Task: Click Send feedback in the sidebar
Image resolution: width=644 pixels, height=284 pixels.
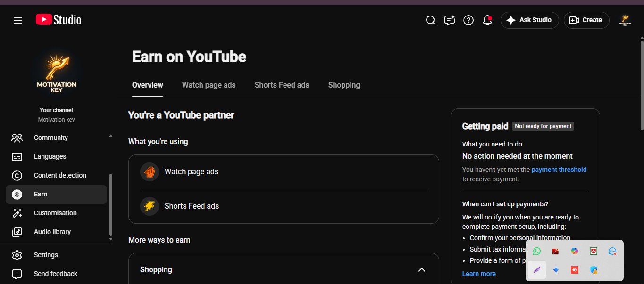Action: click(56, 274)
